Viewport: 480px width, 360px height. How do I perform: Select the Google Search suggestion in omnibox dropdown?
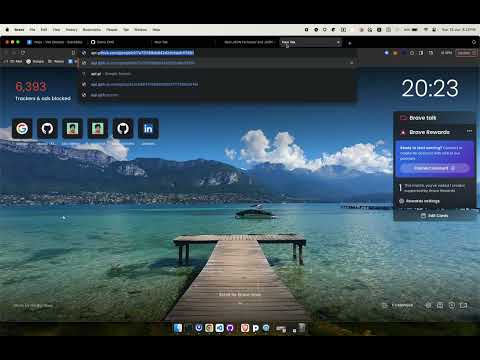pos(217,74)
